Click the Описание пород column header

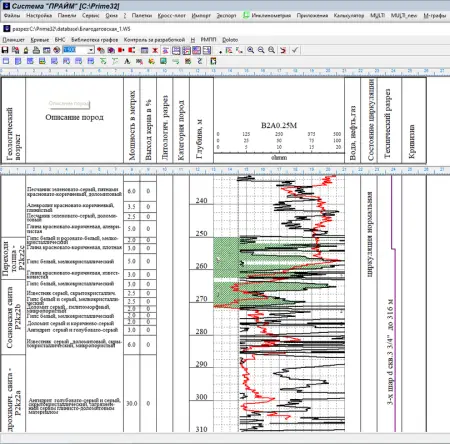point(74,117)
